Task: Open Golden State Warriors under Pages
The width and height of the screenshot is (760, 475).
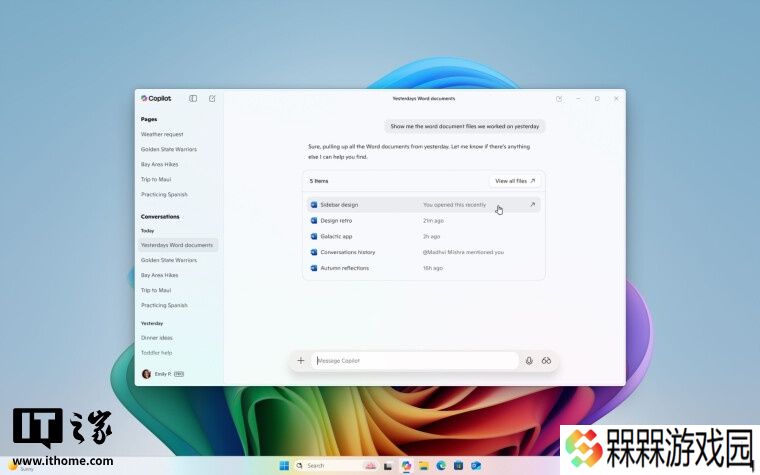Action: click(x=169, y=149)
